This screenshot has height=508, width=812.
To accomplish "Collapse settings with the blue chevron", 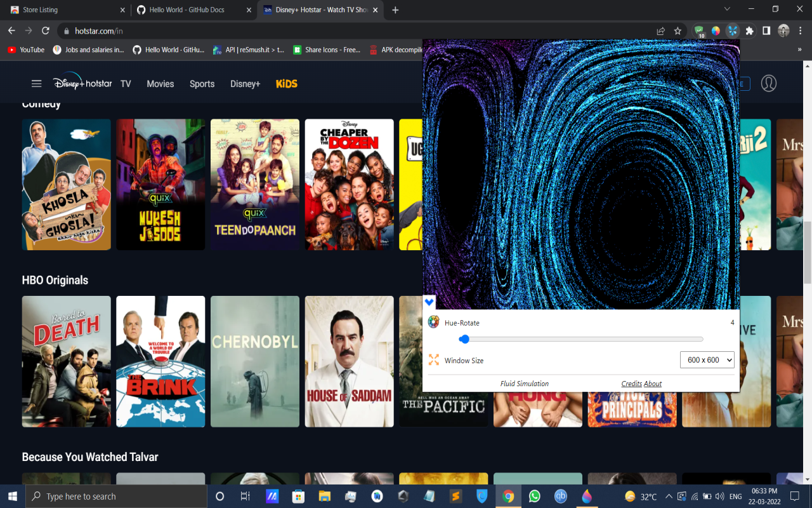I will click(x=429, y=302).
